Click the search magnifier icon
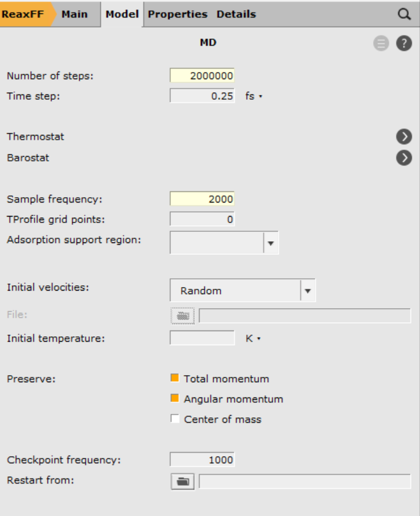This screenshot has width=420, height=516. tap(404, 15)
